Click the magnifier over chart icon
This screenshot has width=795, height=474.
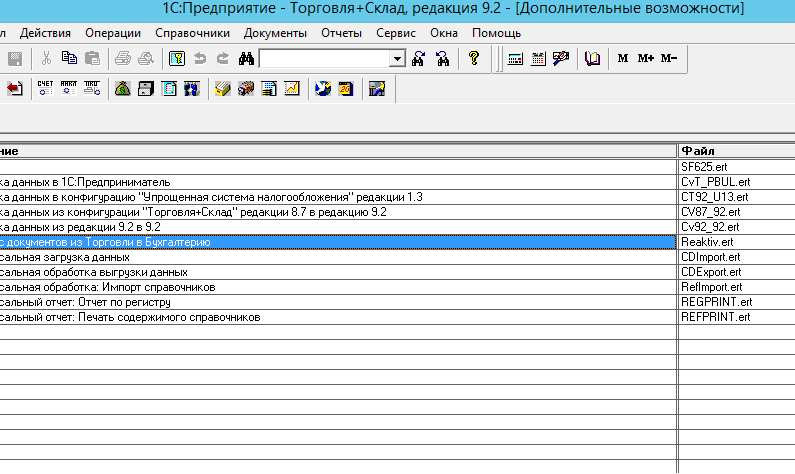pos(561,58)
